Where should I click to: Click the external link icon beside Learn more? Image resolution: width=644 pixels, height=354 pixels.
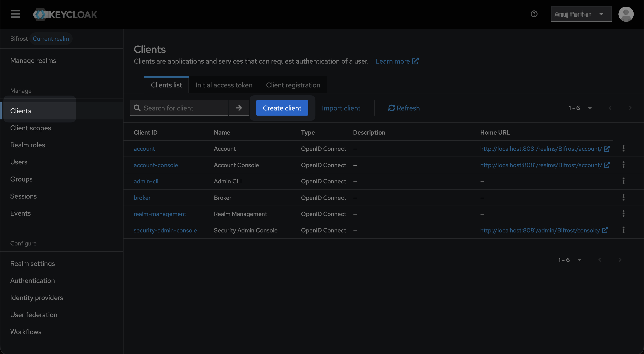415,61
